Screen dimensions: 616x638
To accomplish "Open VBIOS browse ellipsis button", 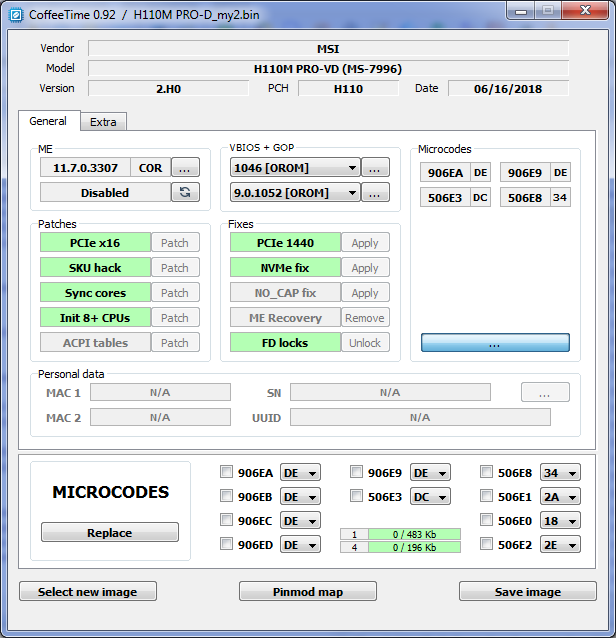I will tap(375, 167).
